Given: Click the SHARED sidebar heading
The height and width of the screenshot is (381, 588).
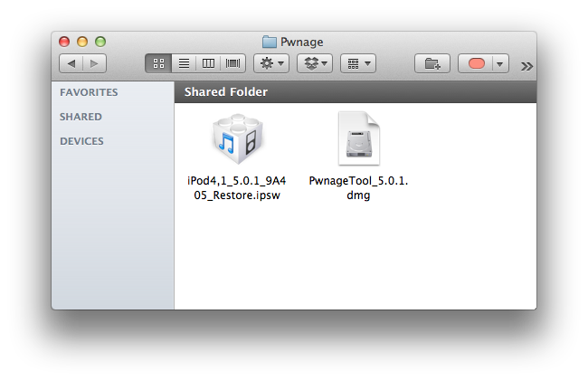Looking at the screenshot, I should 81,117.
